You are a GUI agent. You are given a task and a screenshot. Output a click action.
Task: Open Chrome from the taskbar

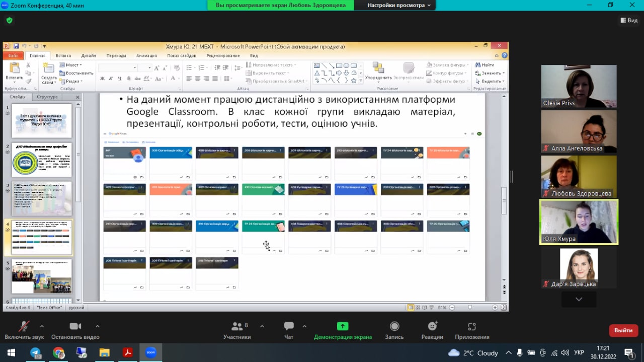(x=58, y=352)
